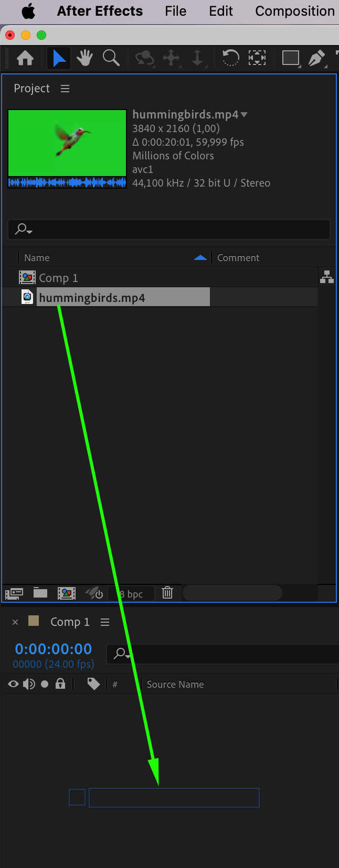Select the Home icon in toolbar
This screenshot has height=868, width=339.
25,58
